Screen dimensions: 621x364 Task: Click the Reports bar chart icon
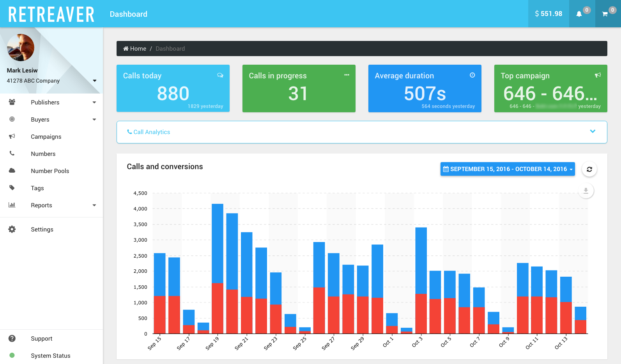pos(12,205)
